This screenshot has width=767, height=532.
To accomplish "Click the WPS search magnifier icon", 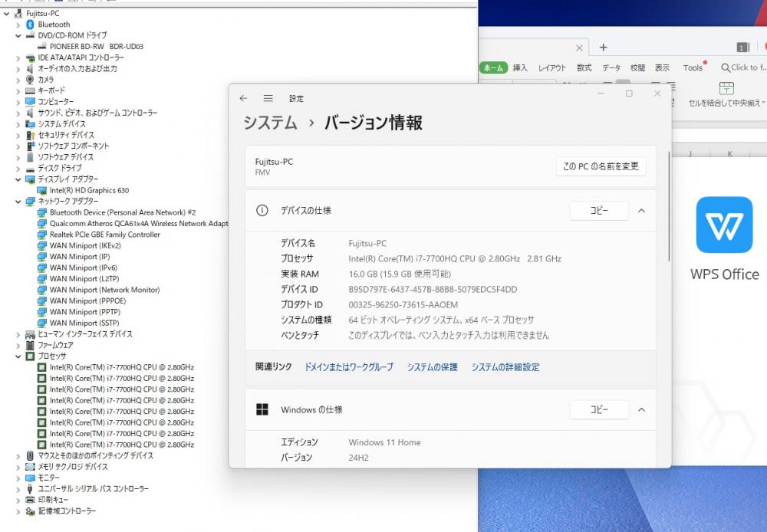I will pyautogui.click(x=726, y=68).
